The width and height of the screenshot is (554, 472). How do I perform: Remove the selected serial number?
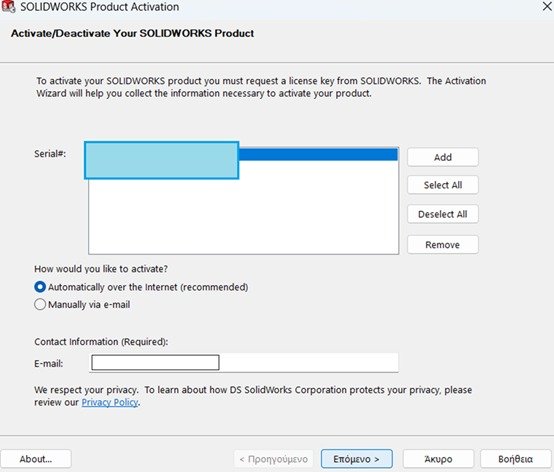tap(443, 244)
